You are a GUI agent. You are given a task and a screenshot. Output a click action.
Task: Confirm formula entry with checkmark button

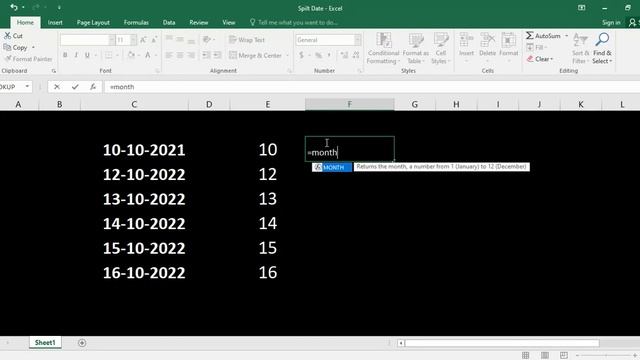pyautogui.click(x=75, y=87)
